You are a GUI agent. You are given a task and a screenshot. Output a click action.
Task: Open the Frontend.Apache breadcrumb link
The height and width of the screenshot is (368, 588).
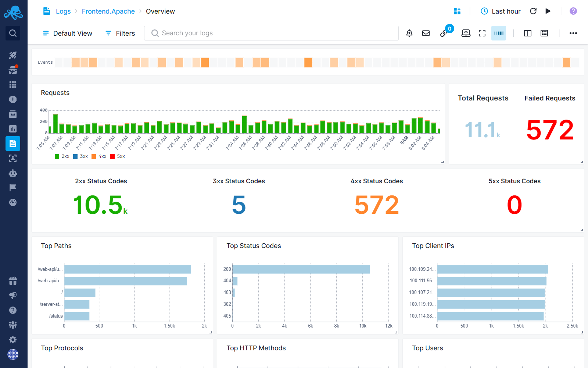[x=108, y=11]
